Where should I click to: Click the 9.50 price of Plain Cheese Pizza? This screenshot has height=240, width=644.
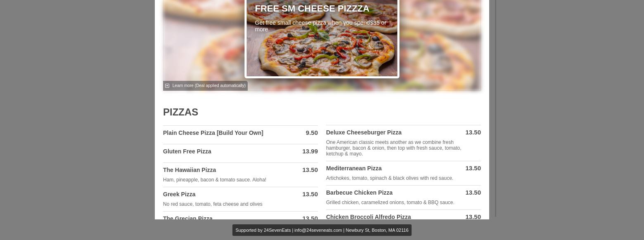(312, 133)
